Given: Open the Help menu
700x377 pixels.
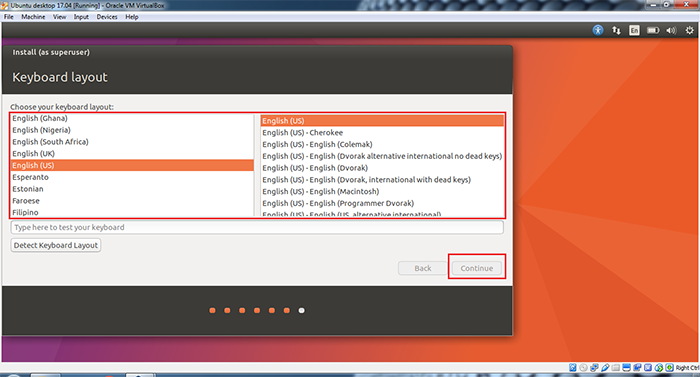Looking at the screenshot, I should click(132, 17).
